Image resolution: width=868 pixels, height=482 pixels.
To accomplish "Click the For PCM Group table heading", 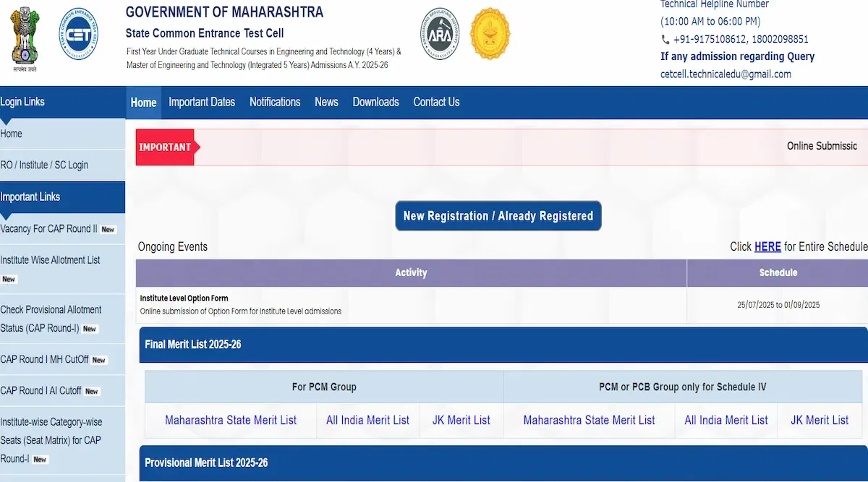I will coord(324,387).
